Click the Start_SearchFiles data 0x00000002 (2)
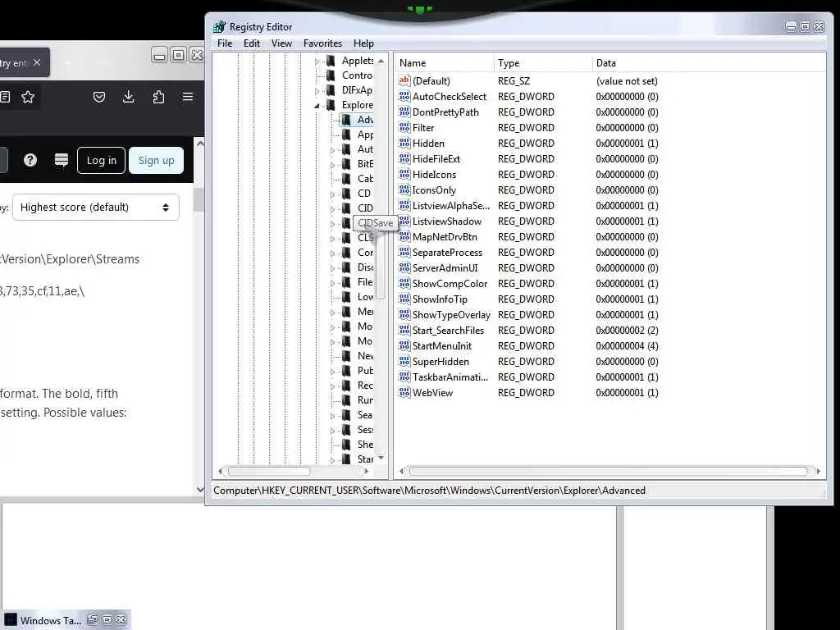Viewport: 840px width, 630px height. click(627, 330)
